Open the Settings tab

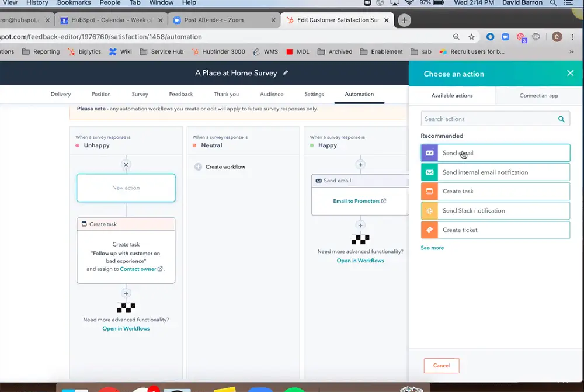[x=314, y=94]
